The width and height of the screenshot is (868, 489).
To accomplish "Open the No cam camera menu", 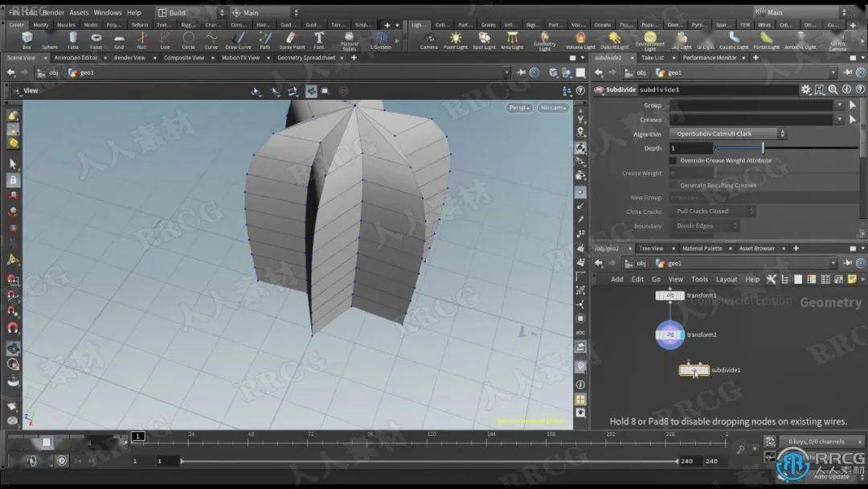I will pyautogui.click(x=552, y=108).
